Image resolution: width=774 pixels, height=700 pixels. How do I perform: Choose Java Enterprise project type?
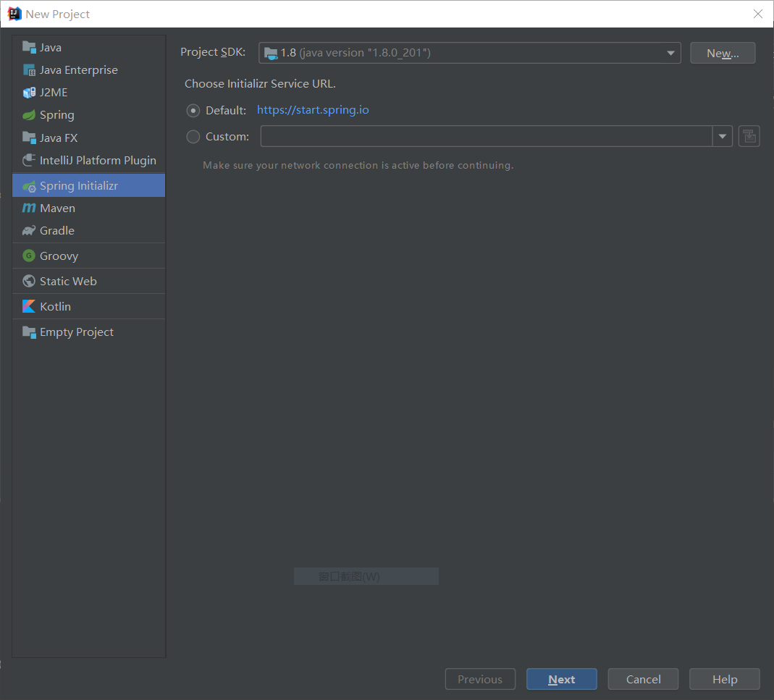click(89, 70)
